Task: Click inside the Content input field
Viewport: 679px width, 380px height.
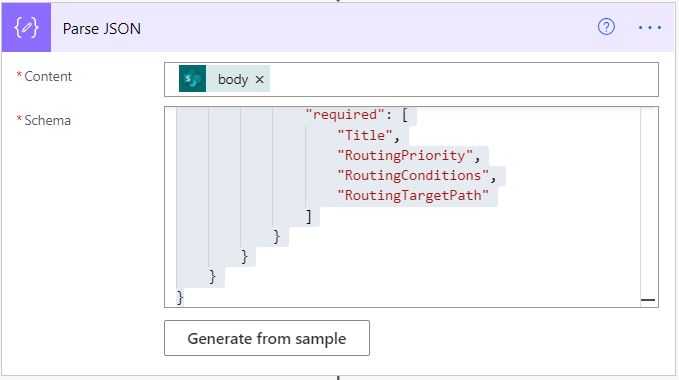Action: point(411,79)
